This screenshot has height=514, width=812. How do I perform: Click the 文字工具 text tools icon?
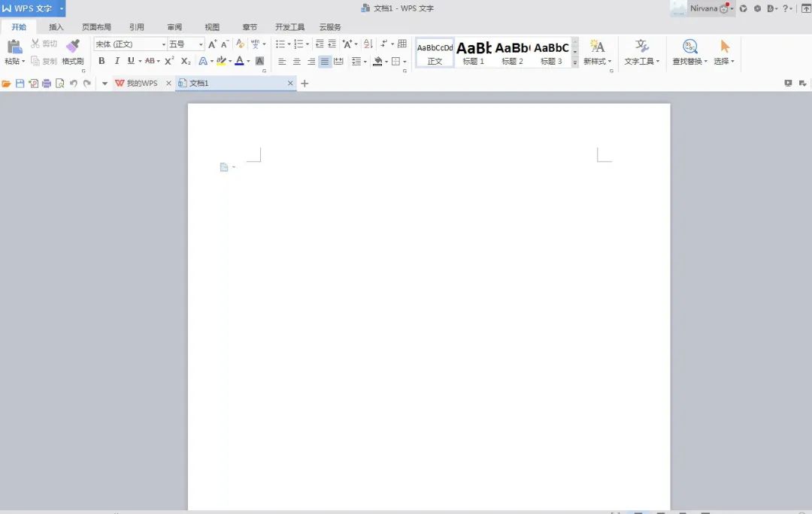point(641,47)
